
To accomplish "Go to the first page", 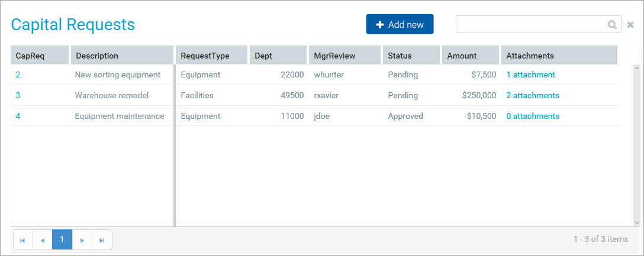I will coord(22,240).
